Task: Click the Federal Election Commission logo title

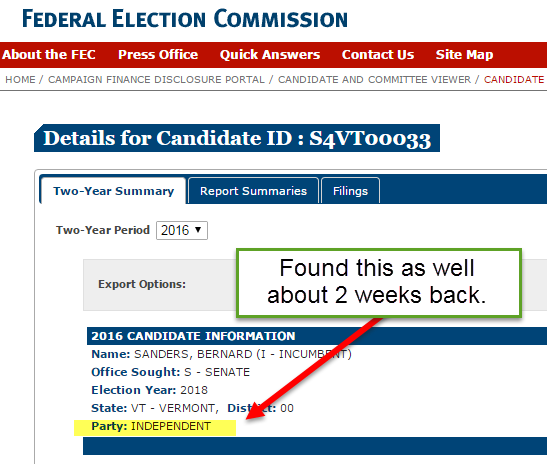Action: pos(185,19)
